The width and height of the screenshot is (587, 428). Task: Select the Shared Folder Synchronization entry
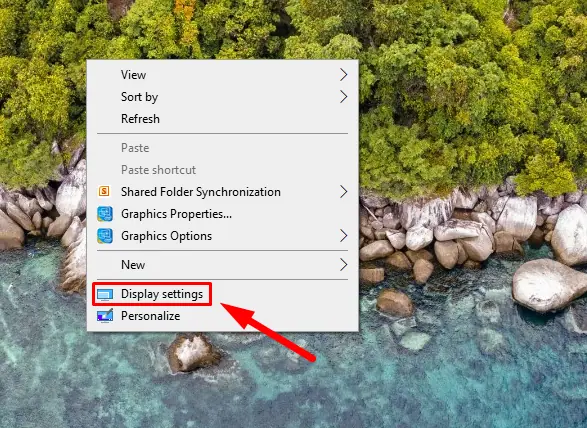pos(222,192)
